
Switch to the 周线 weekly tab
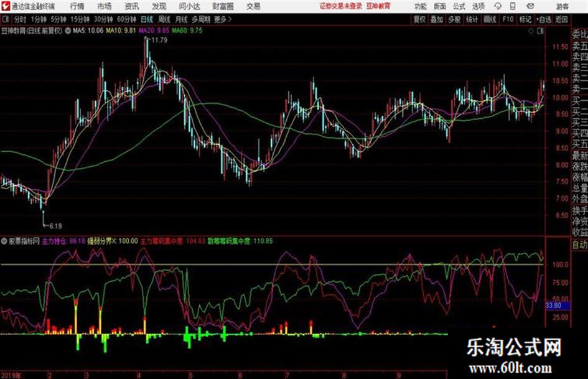click(164, 19)
